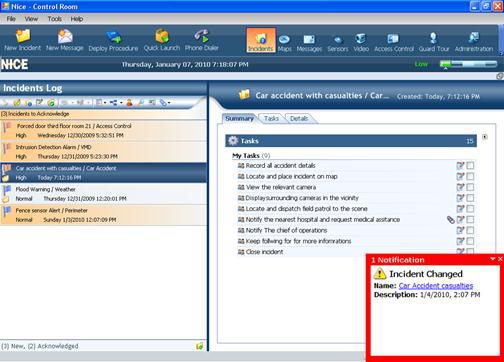Image resolution: width=504 pixels, height=362 pixels.
Task: Close the Incident Changed notification popup
Action: pyautogui.click(x=500, y=259)
